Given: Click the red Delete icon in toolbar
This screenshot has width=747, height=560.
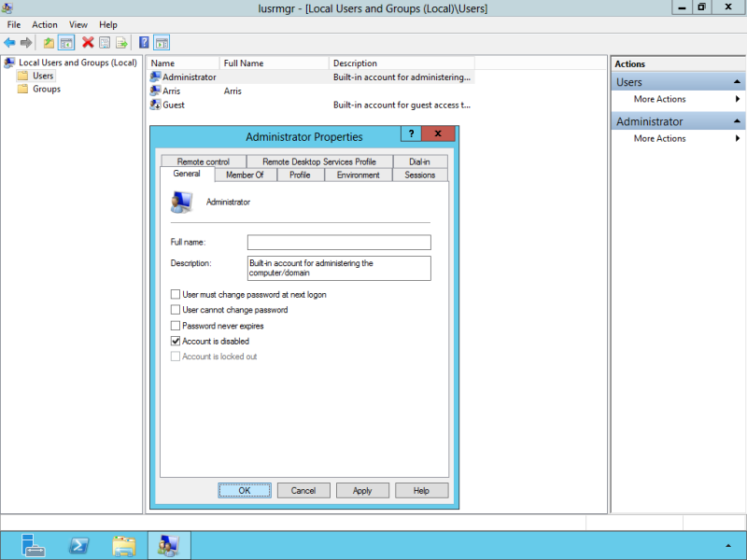Looking at the screenshot, I should pyautogui.click(x=88, y=43).
